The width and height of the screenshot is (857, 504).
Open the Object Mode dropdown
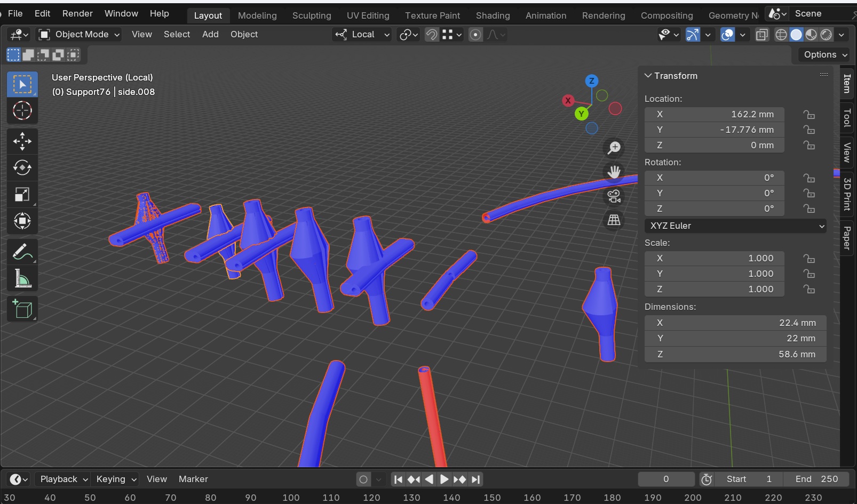(x=78, y=35)
